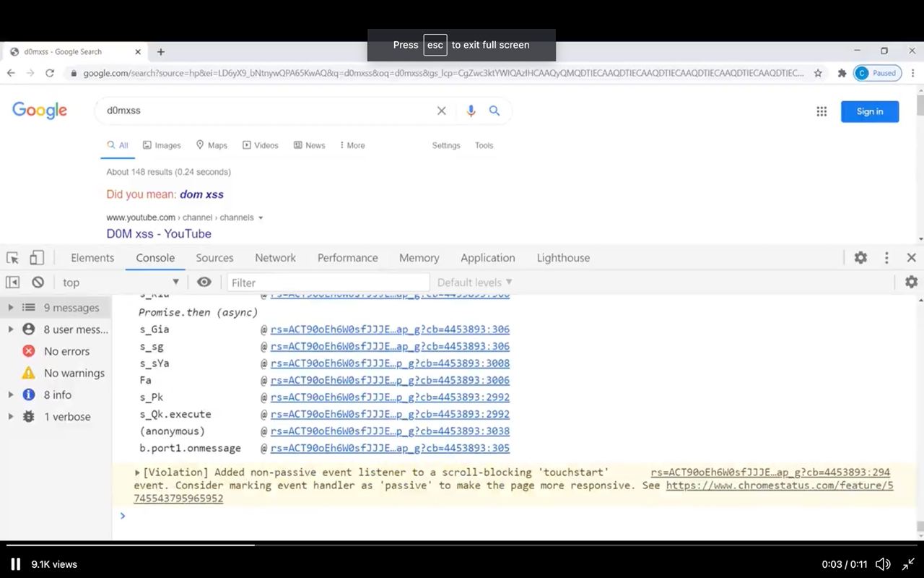
Task: Open the Performance panel tab
Action: coord(347,258)
